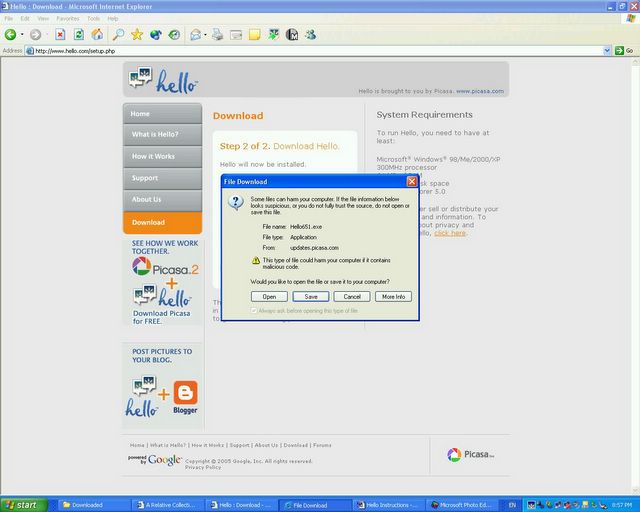Switch to 'A Relative Collect...' taskbar window
The height and width of the screenshot is (512, 640).
[x=167, y=505]
